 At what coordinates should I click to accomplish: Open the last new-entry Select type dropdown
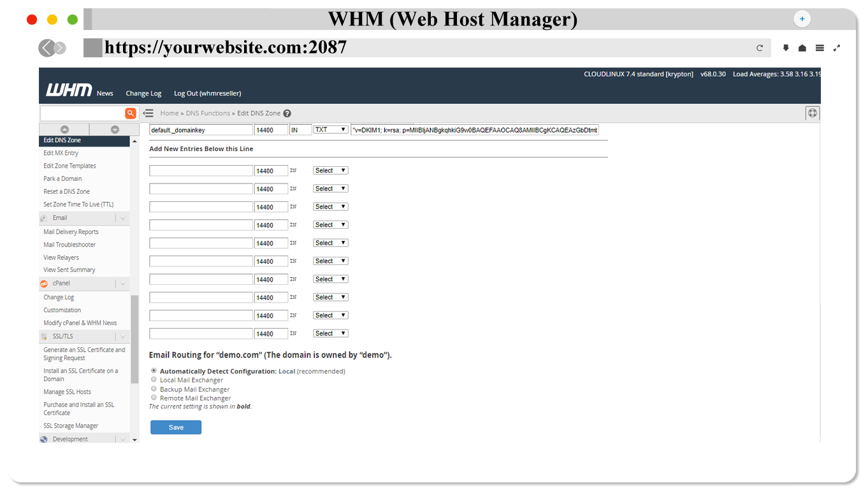pyautogui.click(x=330, y=333)
